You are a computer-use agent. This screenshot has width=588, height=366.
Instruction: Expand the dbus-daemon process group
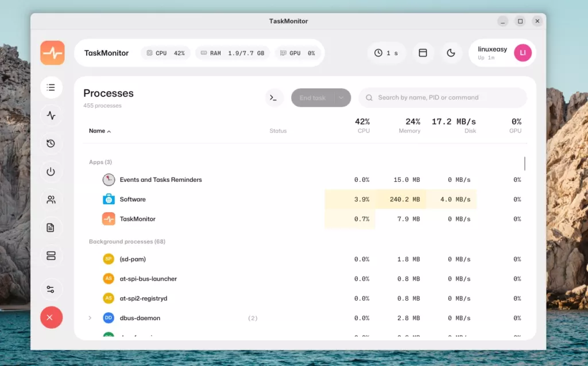pos(90,318)
